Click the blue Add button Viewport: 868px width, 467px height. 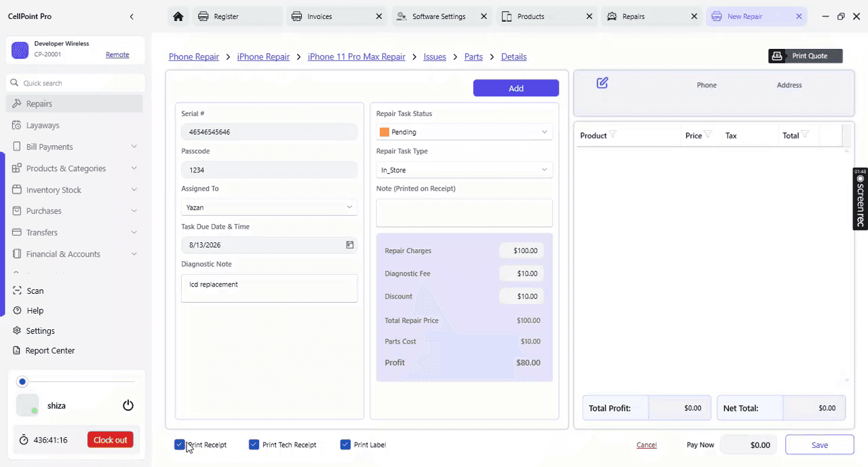(x=516, y=88)
